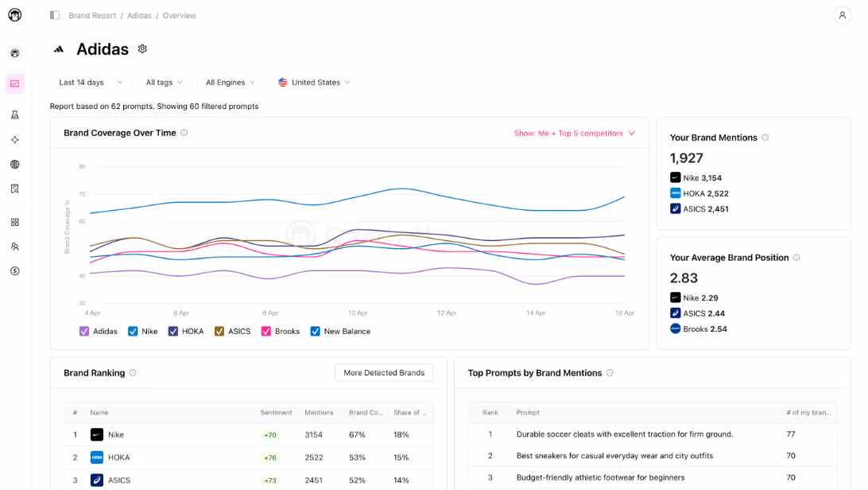Click HOKA logo in Brand Mentions card
The image size is (868, 490).
pos(676,193)
